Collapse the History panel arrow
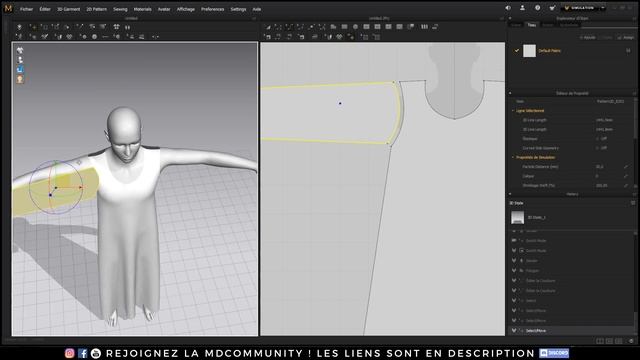The image size is (640, 360). [x=510, y=194]
